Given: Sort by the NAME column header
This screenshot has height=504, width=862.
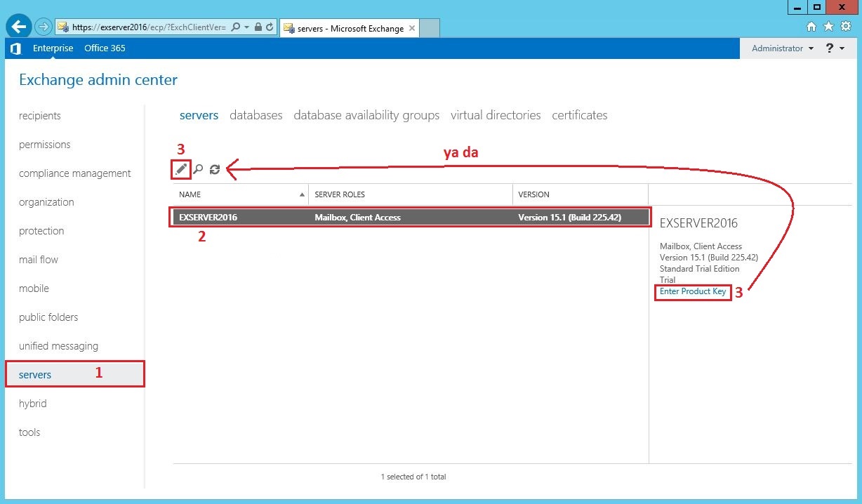Looking at the screenshot, I should tap(241, 194).
